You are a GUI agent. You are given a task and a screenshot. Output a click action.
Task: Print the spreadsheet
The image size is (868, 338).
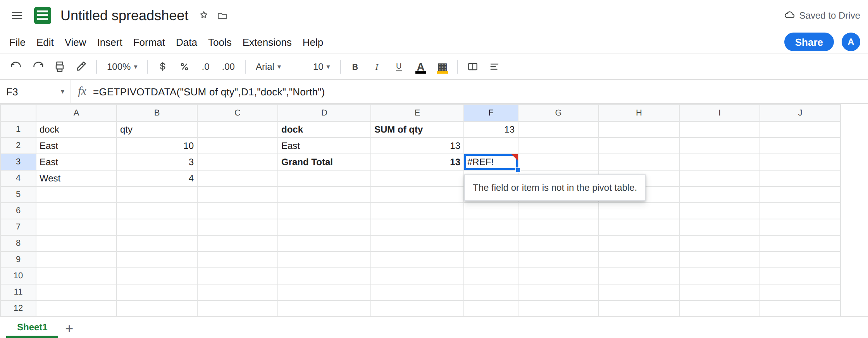tap(60, 67)
